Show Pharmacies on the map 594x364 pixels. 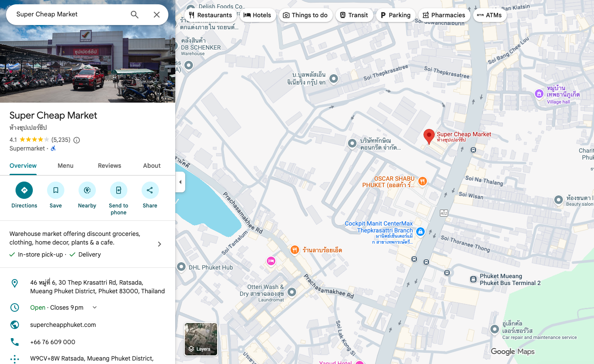(x=444, y=15)
